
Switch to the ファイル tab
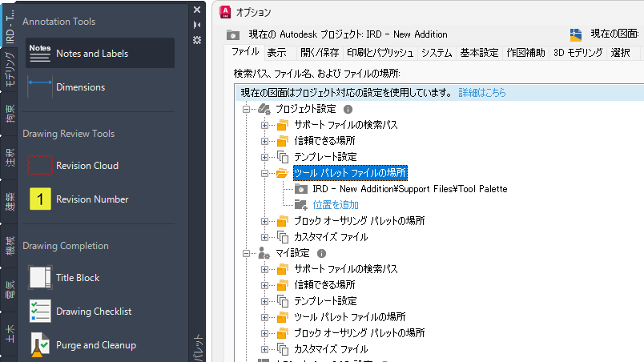245,52
